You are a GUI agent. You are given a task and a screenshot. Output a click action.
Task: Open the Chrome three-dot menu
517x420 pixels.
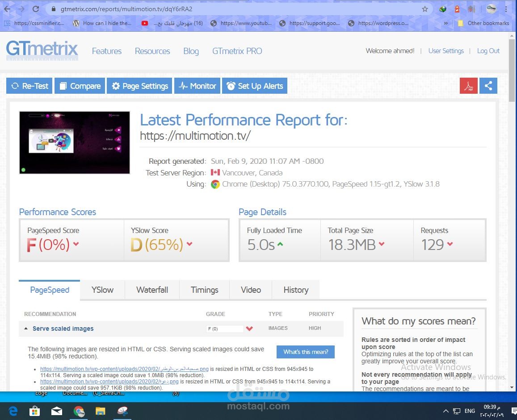(x=506, y=9)
